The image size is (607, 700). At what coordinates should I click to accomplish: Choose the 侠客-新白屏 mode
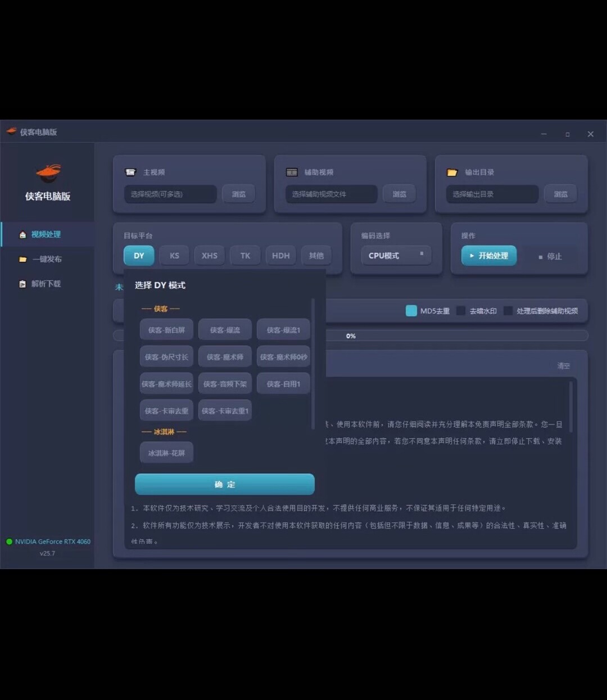coord(166,330)
